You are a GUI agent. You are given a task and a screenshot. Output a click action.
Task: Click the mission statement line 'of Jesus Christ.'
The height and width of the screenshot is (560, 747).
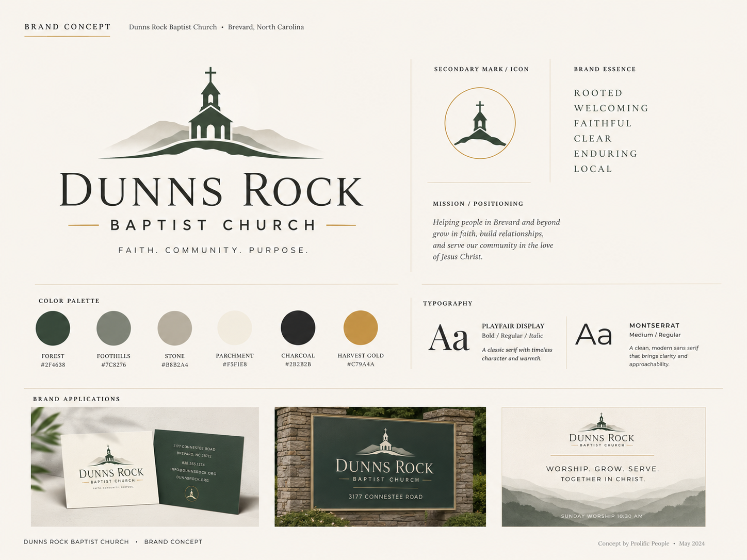coord(458,257)
